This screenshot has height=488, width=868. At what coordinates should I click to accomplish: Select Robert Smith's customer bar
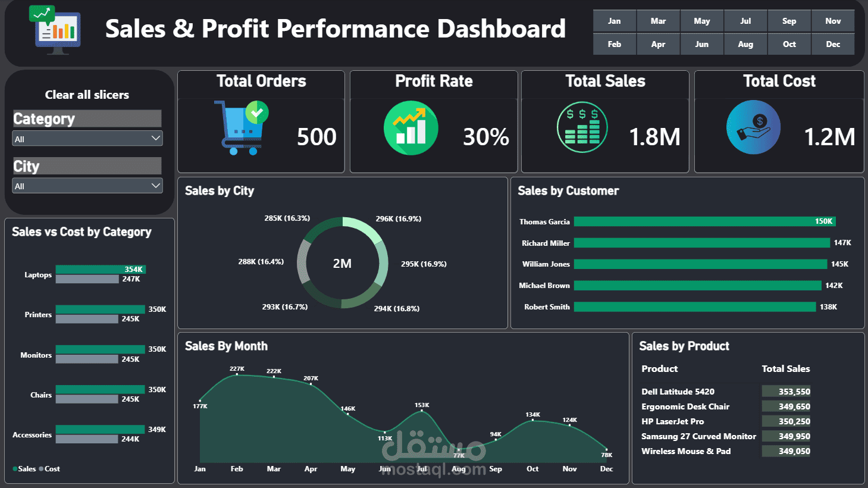pos(695,307)
